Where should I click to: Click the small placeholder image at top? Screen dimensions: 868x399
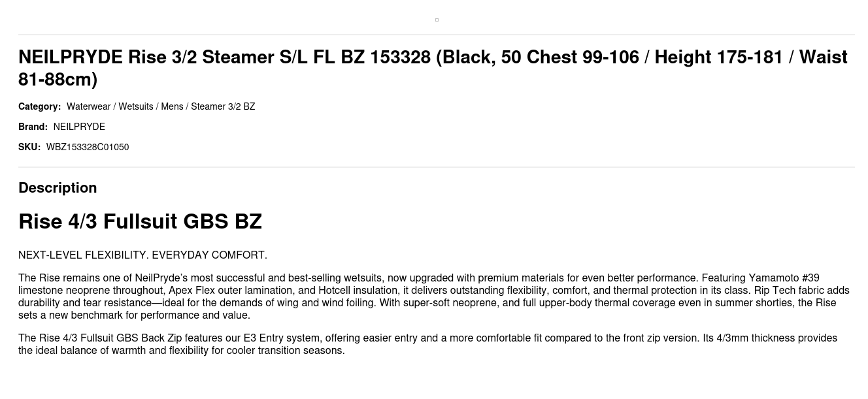(x=437, y=20)
